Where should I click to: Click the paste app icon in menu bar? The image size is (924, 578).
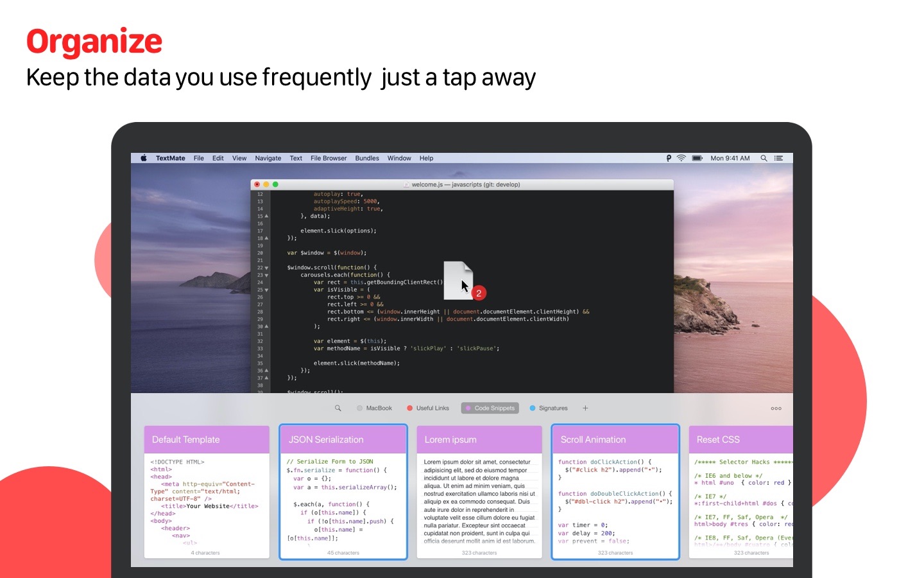(669, 158)
